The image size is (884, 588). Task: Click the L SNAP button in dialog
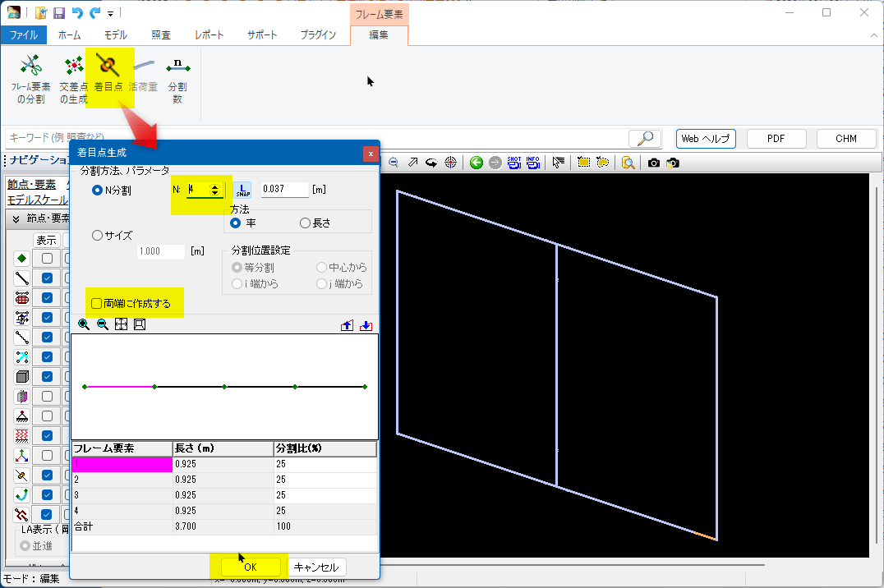[242, 190]
